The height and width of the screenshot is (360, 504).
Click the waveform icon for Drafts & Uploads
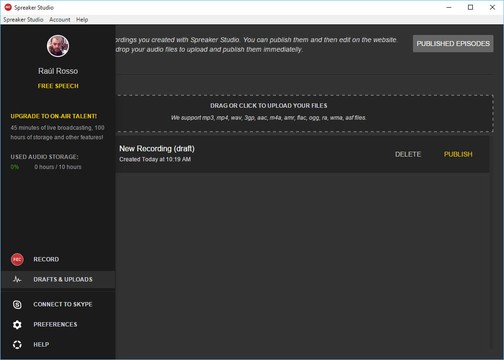tap(17, 279)
